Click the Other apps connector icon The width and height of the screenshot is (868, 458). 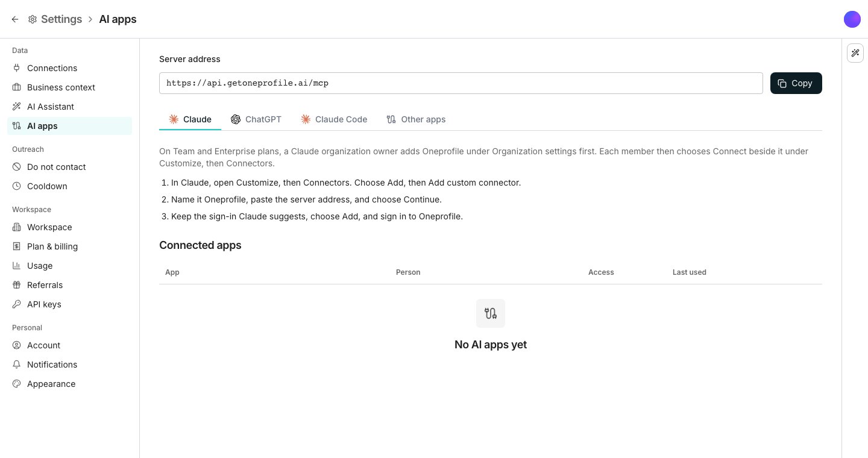point(391,119)
